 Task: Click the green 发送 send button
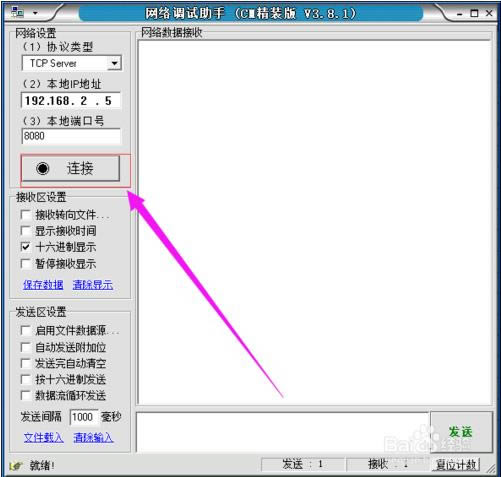click(x=461, y=432)
